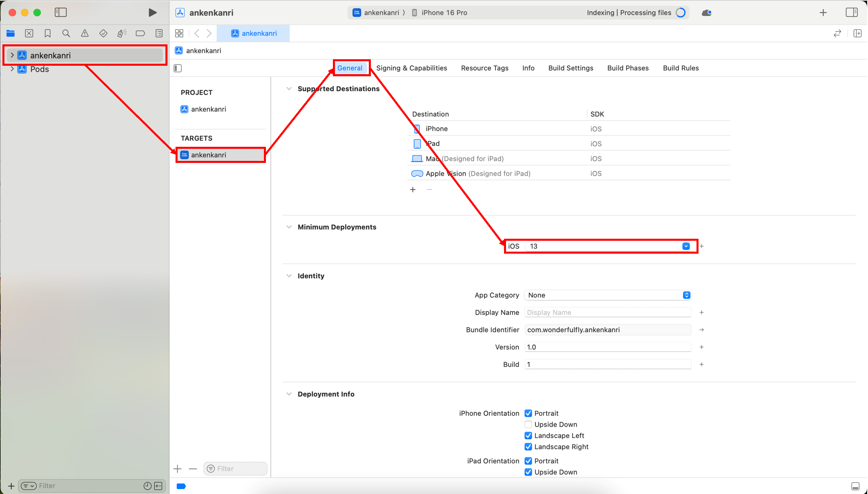Image resolution: width=868 pixels, height=494 pixels.
Task: Open the Issue navigator warning icon
Action: click(x=85, y=33)
